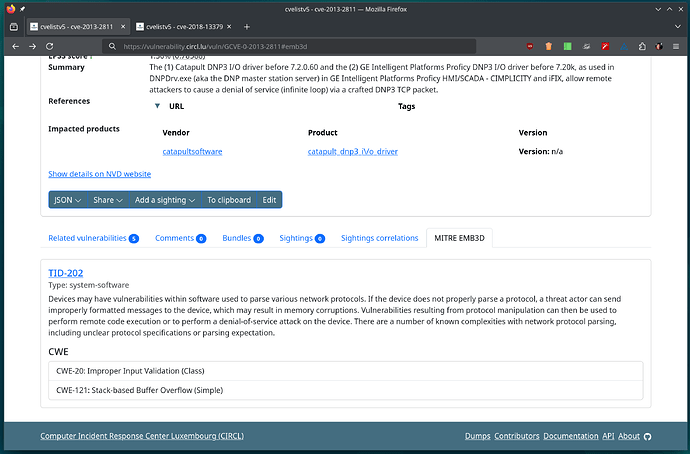The width and height of the screenshot is (690, 454).
Task: Select the MITRE EMB3D tab
Action: (x=459, y=238)
